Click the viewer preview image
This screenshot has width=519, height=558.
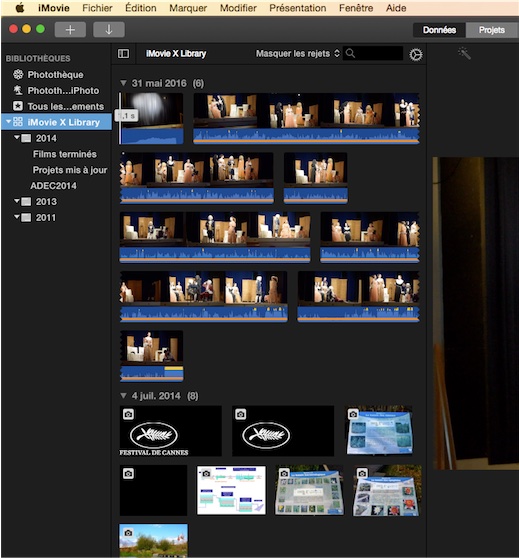(x=476, y=313)
